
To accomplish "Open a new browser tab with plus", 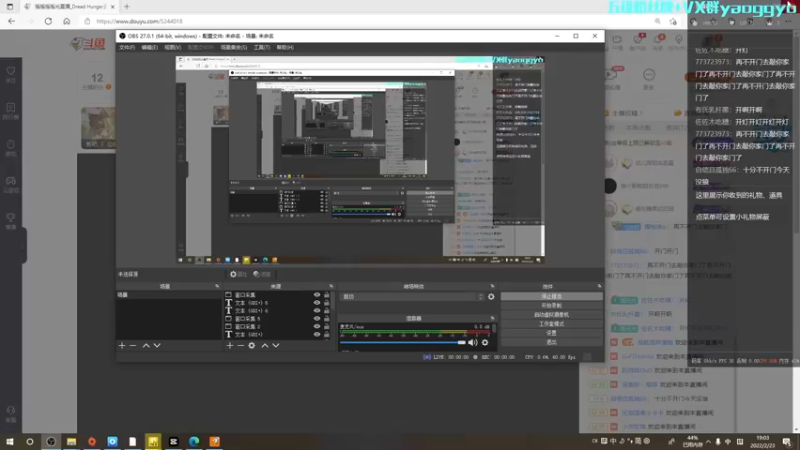I will pyautogui.click(x=127, y=7).
